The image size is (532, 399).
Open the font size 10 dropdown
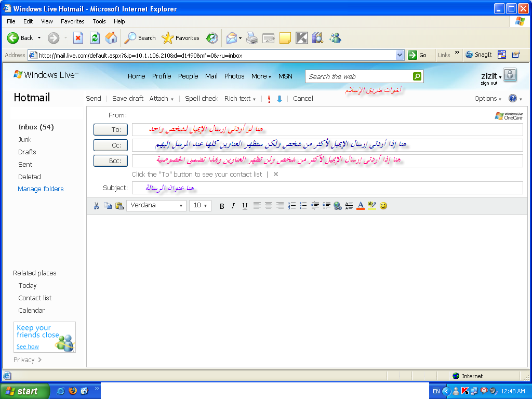coord(200,205)
